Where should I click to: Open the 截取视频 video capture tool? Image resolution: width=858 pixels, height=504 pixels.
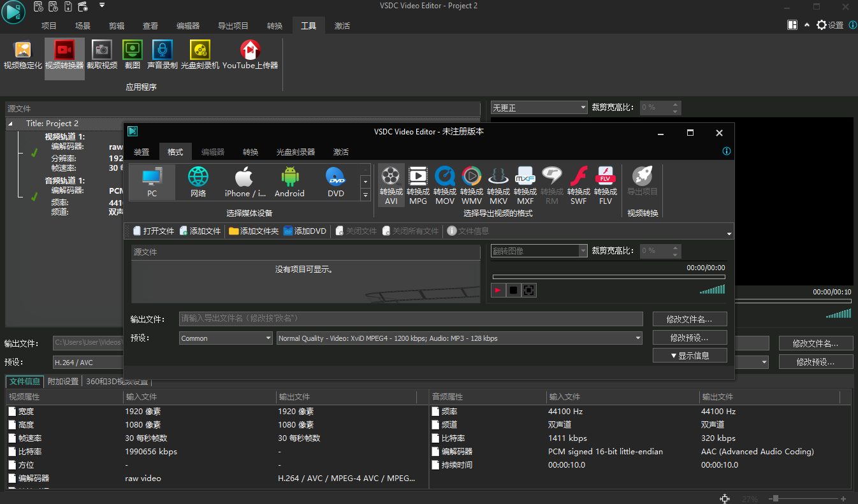point(102,55)
